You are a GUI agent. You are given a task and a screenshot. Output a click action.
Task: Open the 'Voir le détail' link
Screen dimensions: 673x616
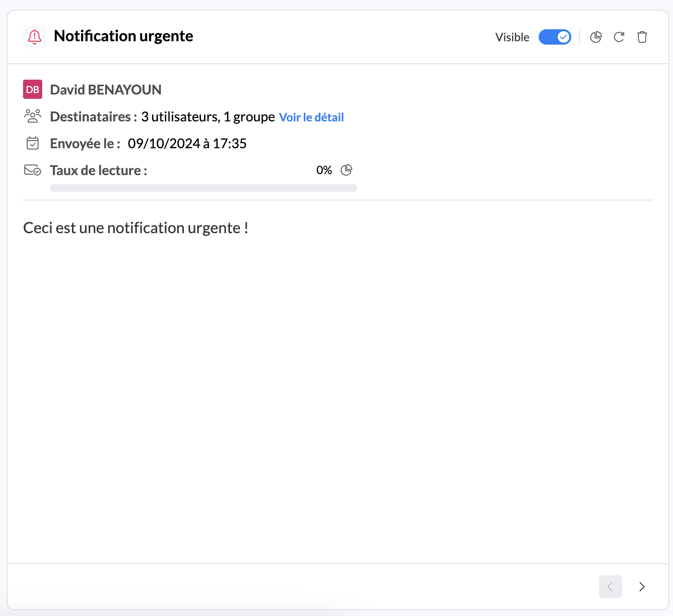[x=311, y=117]
